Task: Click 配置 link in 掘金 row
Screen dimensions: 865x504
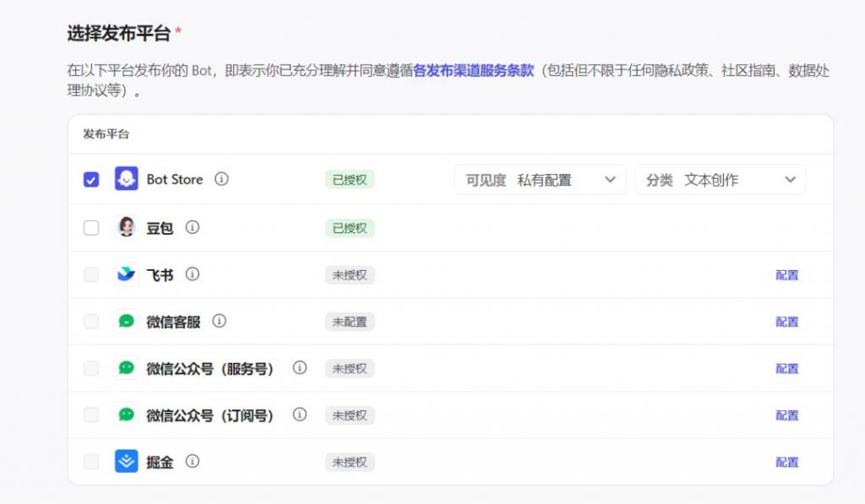Action: [787, 463]
